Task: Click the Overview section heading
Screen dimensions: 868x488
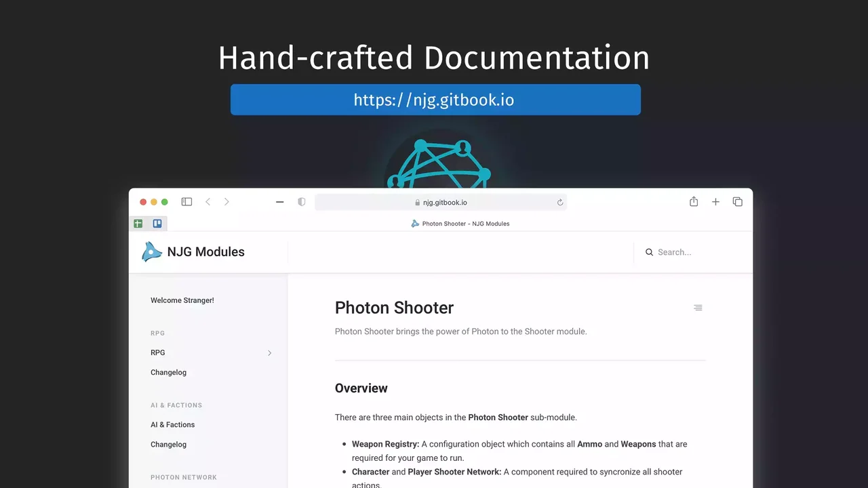Action: tap(361, 388)
